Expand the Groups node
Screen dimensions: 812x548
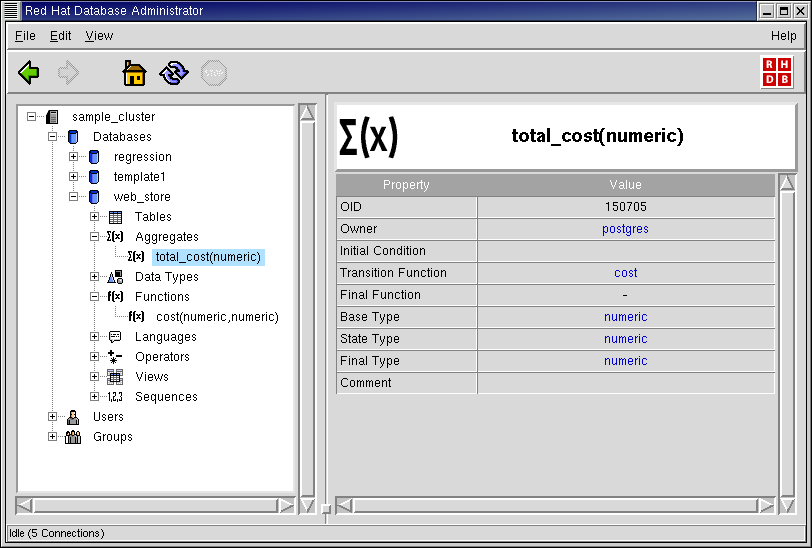[52, 437]
